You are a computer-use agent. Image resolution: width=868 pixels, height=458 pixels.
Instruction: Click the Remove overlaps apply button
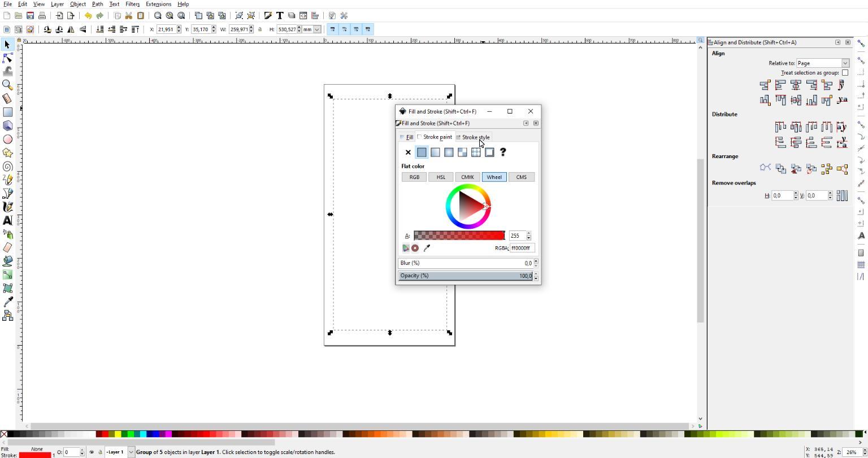coord(842,195)
